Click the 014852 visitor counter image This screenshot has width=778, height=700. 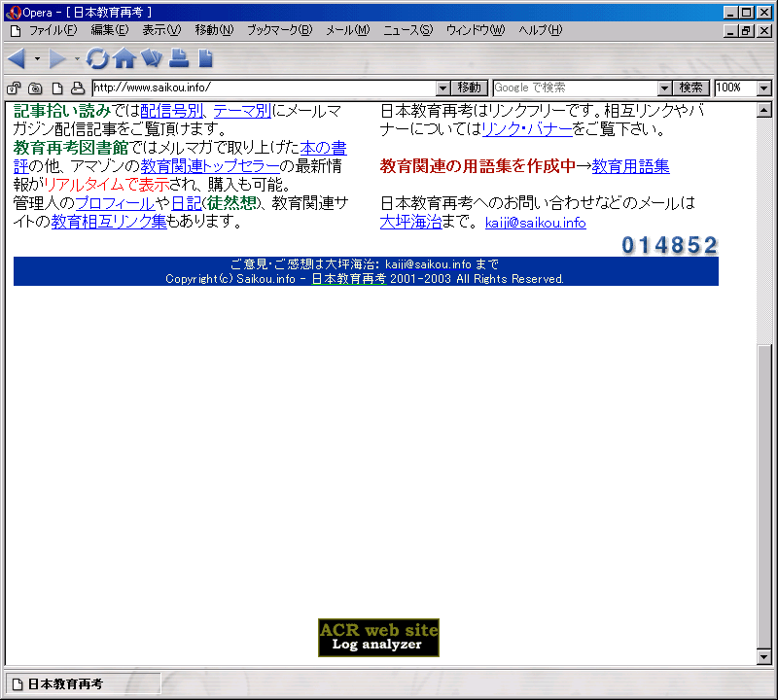click(x=669, y=246)
